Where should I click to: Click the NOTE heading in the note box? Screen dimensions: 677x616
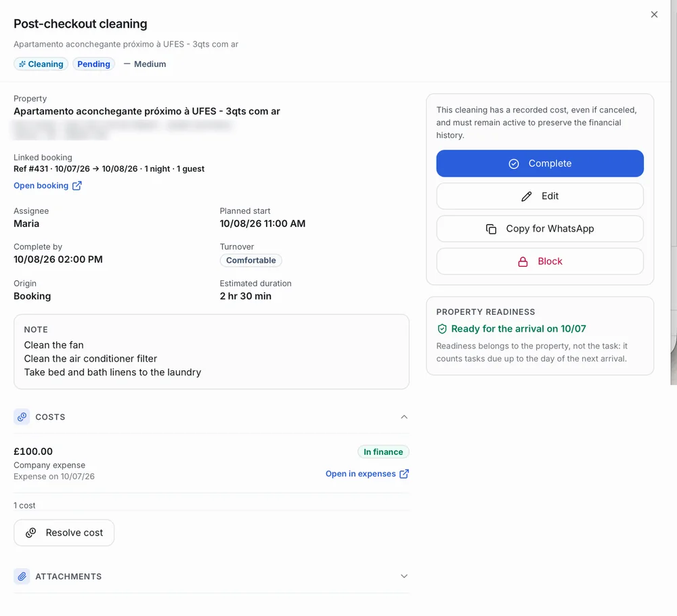[x=36, y=330]
